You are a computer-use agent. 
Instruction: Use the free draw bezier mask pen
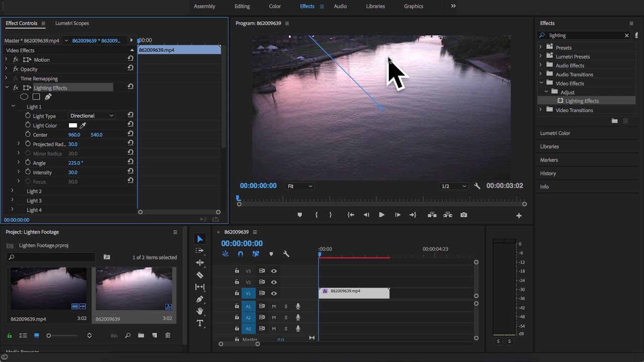click(48, 97)
